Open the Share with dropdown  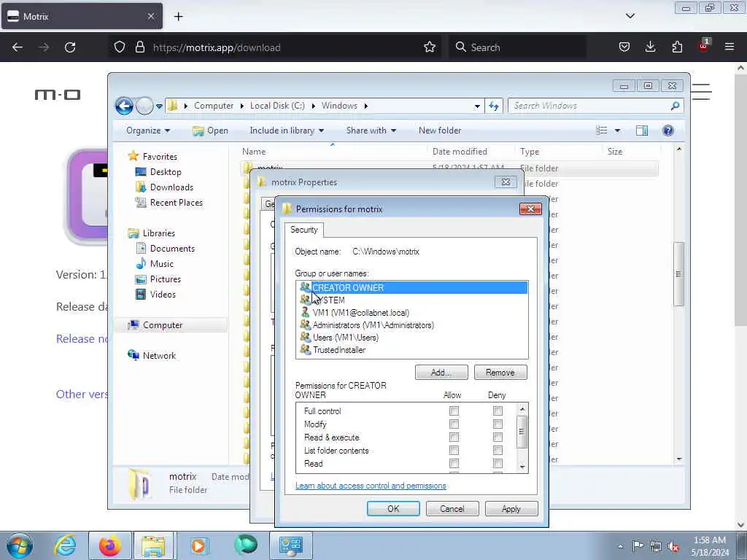[371, 131]
